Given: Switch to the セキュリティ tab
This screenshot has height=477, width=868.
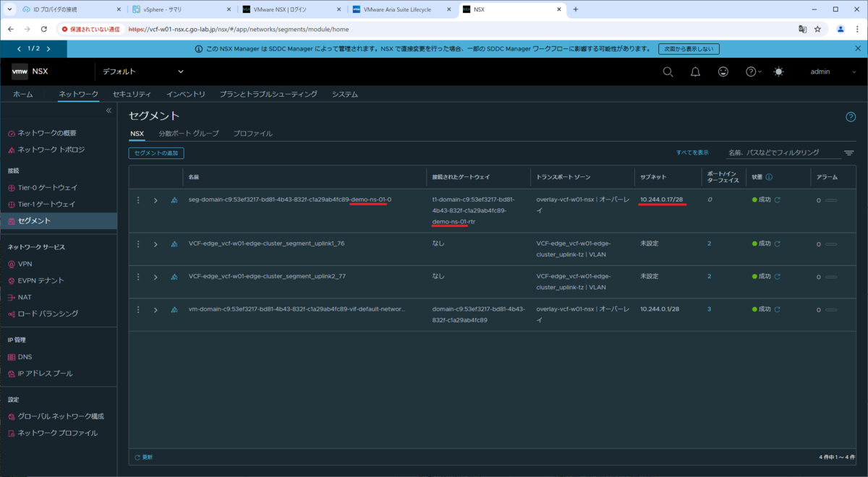Looking at the screenshot, I should (x=132, y=95).
